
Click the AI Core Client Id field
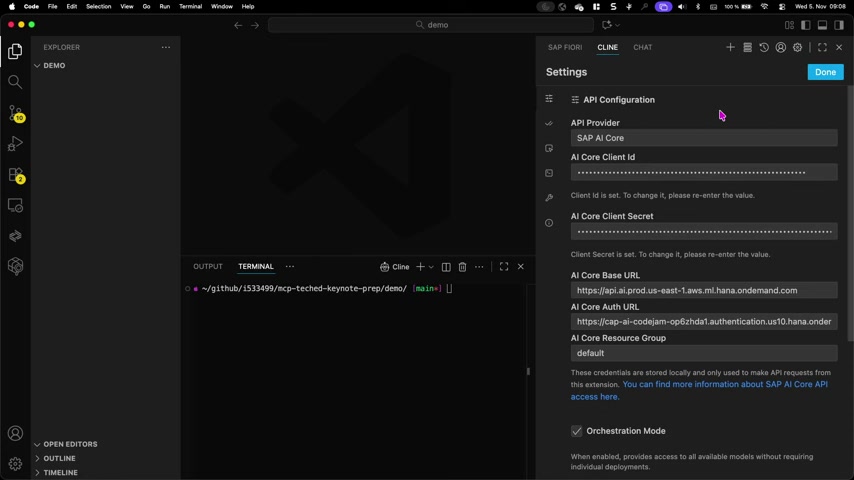[704, 172]
